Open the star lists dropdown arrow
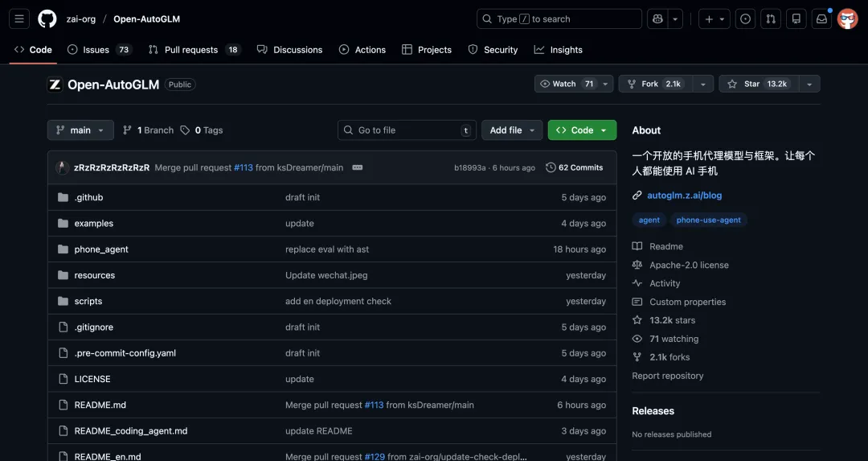This screenshot has width=868, height=461. click(809, 84)
